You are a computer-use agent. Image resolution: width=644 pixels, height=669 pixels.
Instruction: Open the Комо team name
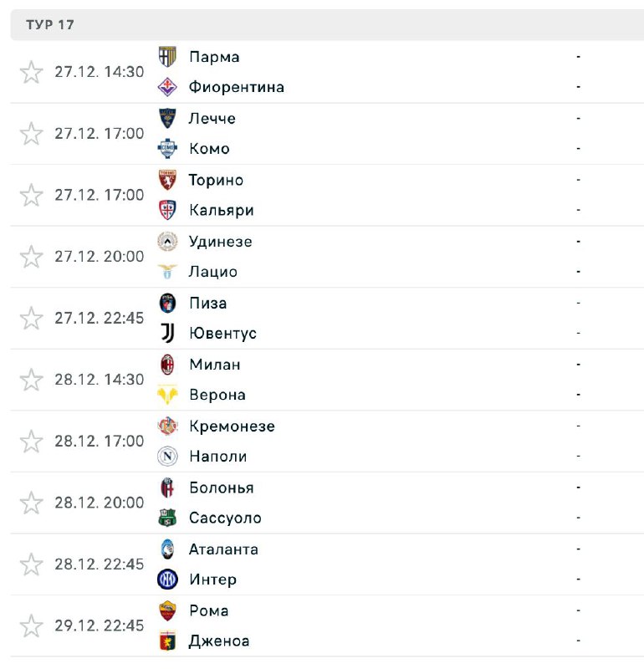[x=209, y=149]
